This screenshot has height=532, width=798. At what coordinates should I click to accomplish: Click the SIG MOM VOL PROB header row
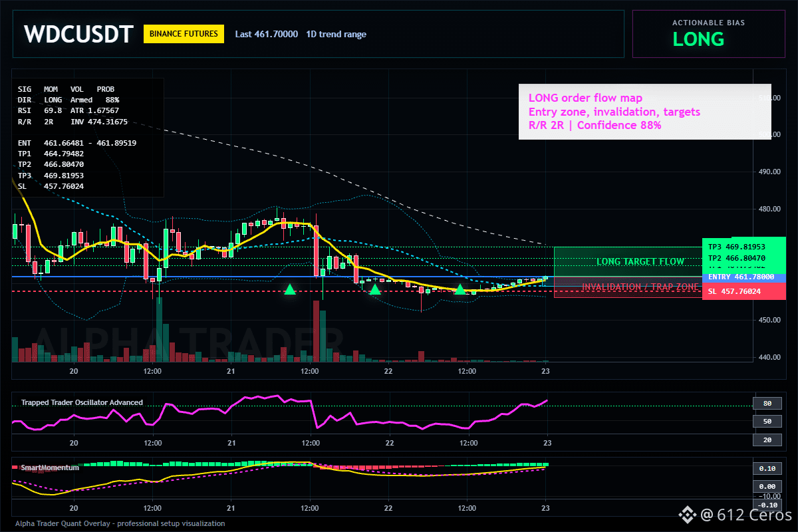pyautogui.click(x=66, y=88)
